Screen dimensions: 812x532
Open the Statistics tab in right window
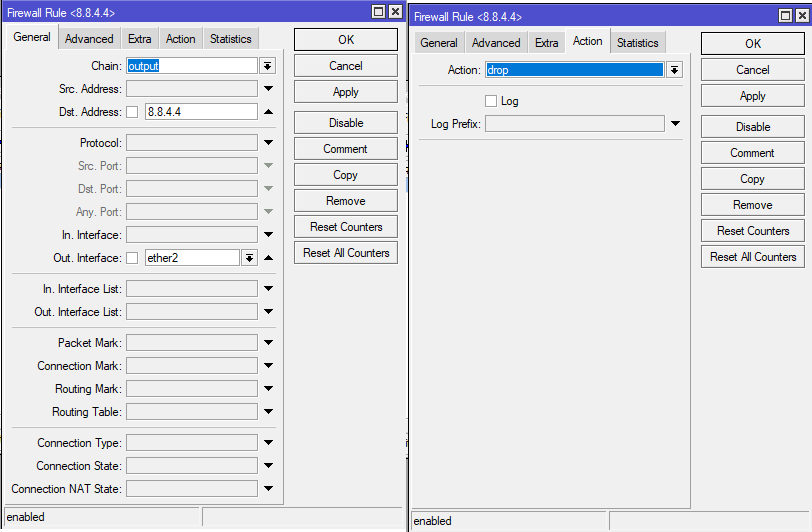coord(637,43)
